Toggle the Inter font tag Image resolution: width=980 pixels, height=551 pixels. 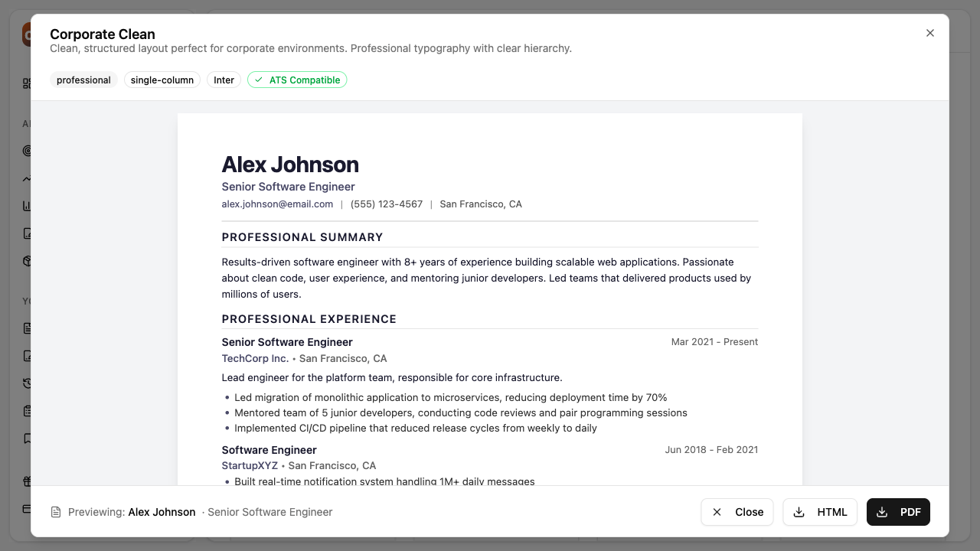pos(224,80)
